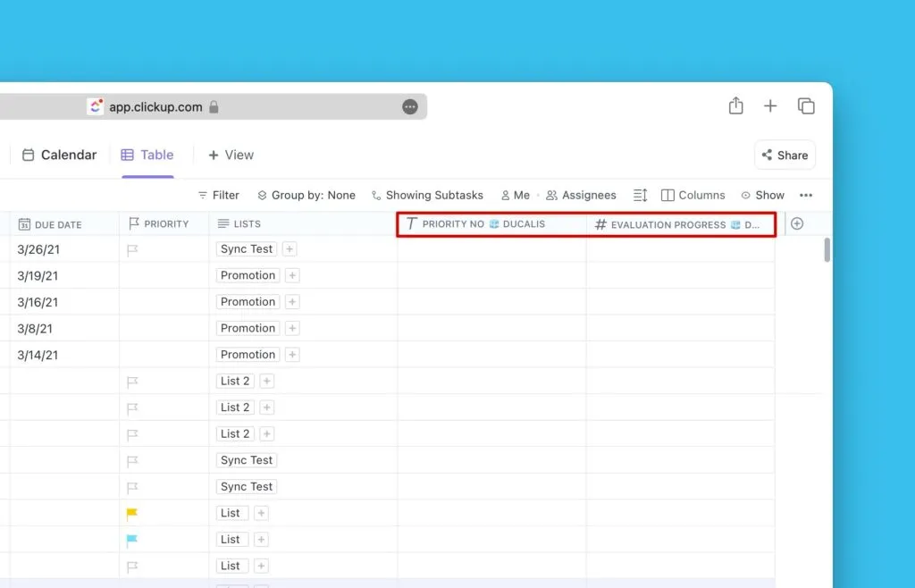Viewport: 915px width, 588px height.
Task: Click the browser tab overview icon
Action: point(806,105)
